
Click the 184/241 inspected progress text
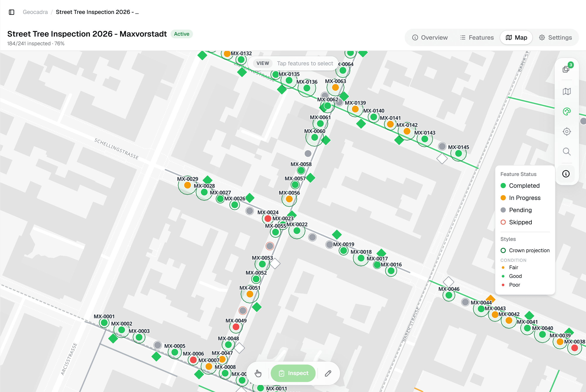coord(36,44)
